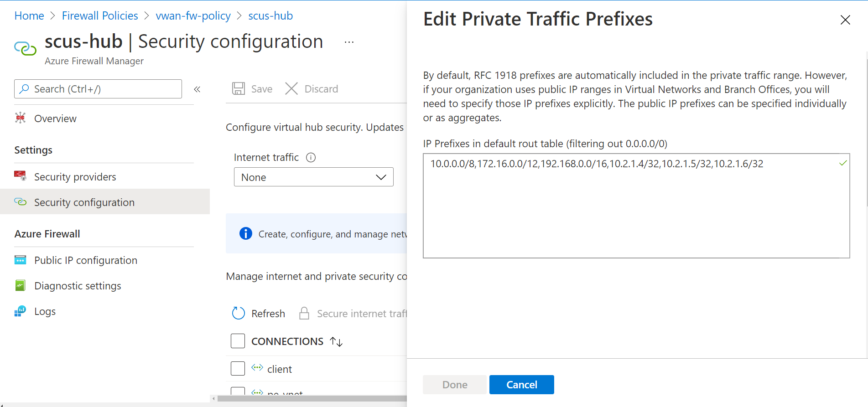
Task: Open Security providers menu item
Action: 75,177
